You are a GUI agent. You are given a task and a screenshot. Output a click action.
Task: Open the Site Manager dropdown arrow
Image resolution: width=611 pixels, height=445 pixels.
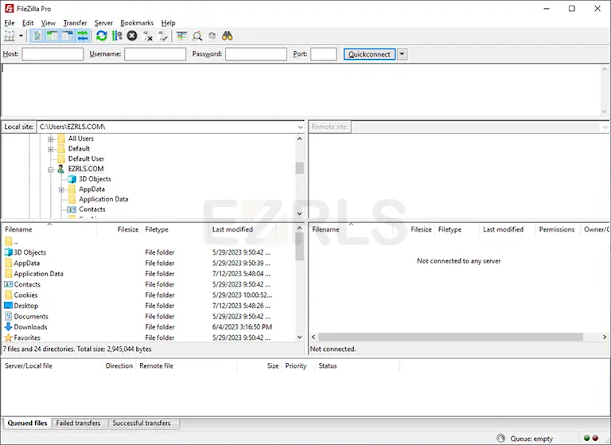tap(21, 36)
